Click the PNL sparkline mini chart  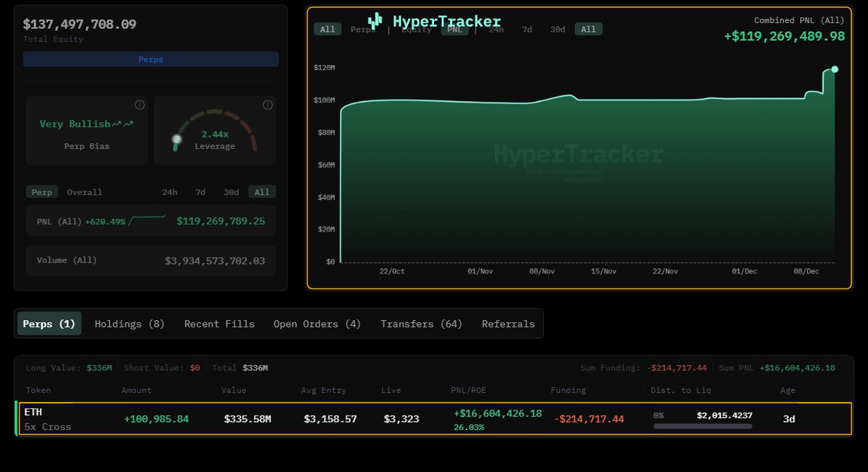(147, 219)
